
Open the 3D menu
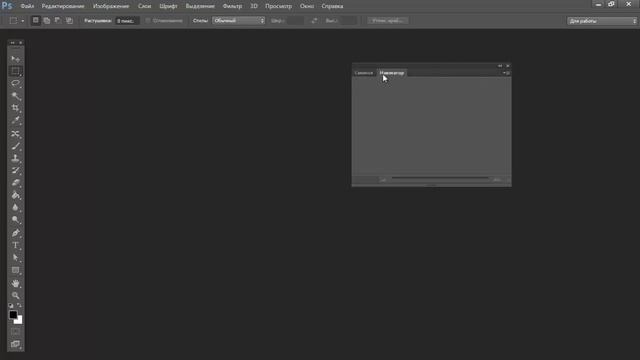click(x=254, y=6)
